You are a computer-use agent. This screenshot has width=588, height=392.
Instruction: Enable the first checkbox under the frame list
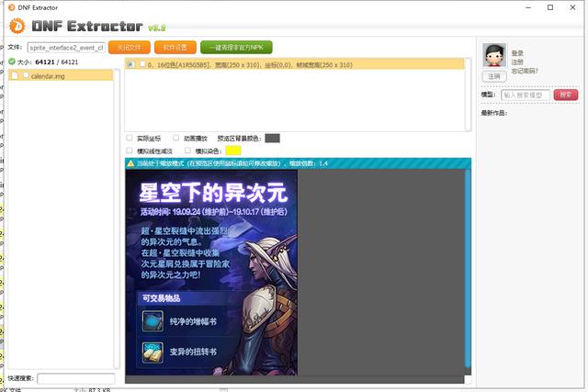point(130,138)
